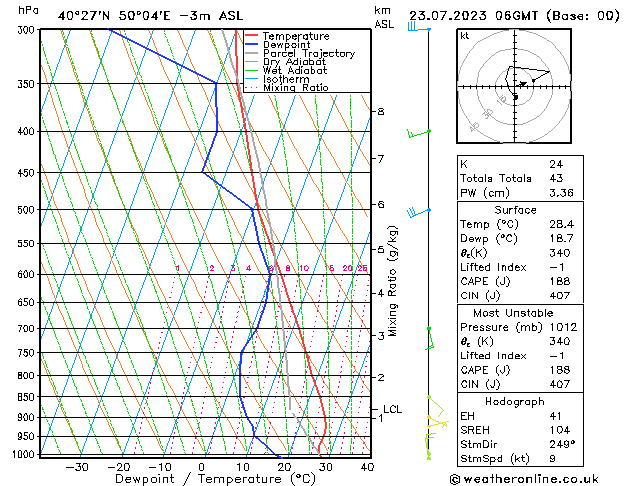Click the K index value '24'
The width and height of the screenshot is (629, 486).
click(556, 164)
